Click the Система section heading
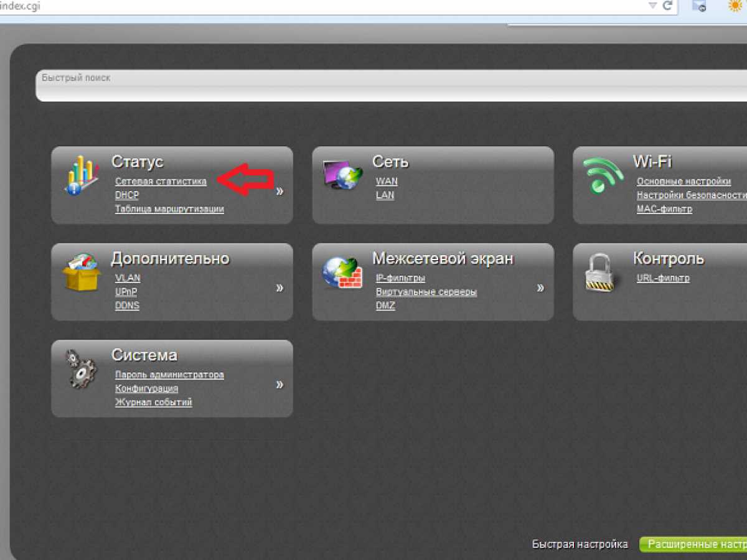The width and height of the screenshot is (747, 560). point(144,355)
